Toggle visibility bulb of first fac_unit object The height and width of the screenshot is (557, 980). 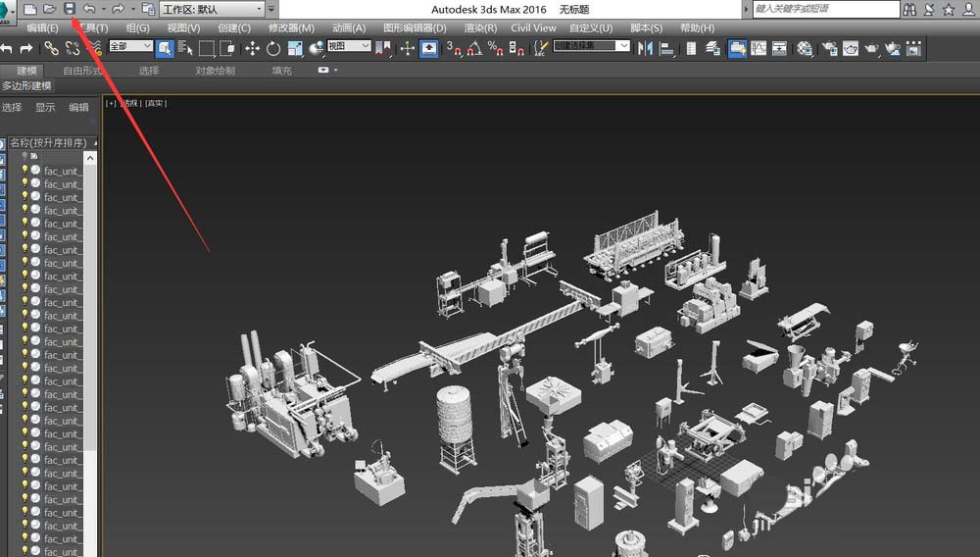pos(26,170)
